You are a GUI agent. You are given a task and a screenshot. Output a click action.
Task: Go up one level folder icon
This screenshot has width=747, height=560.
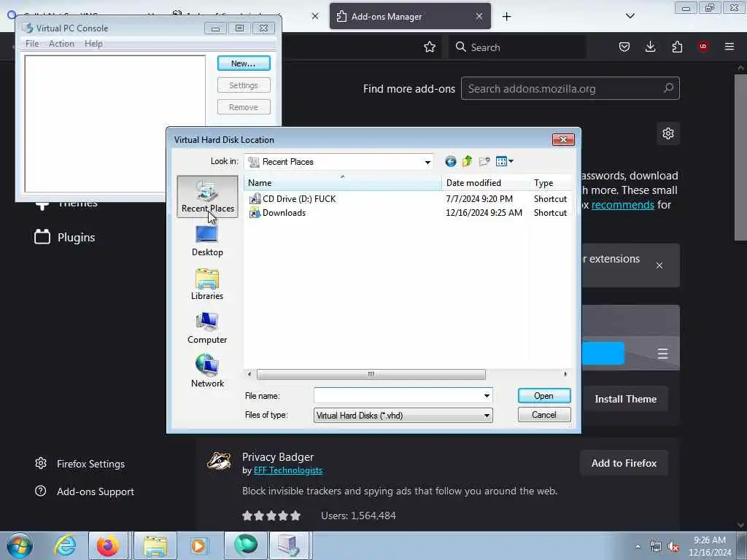pyautogui.click(x=467, y=161)
